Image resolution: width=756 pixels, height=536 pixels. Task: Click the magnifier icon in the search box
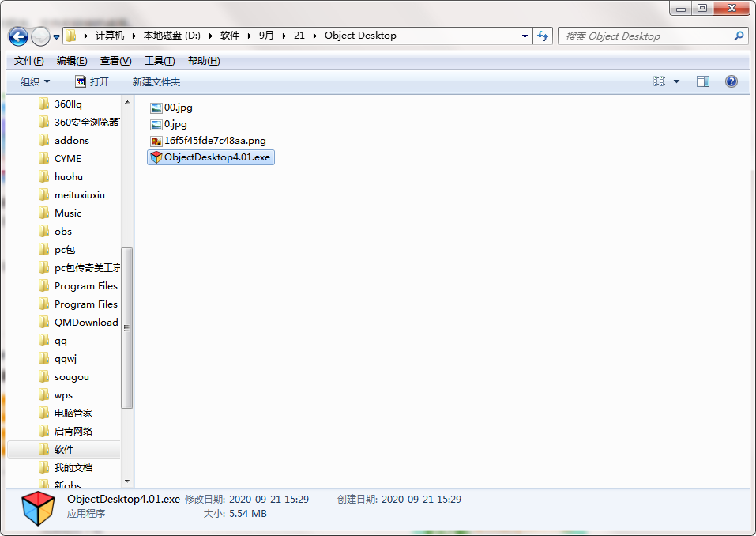pos(738,36)
